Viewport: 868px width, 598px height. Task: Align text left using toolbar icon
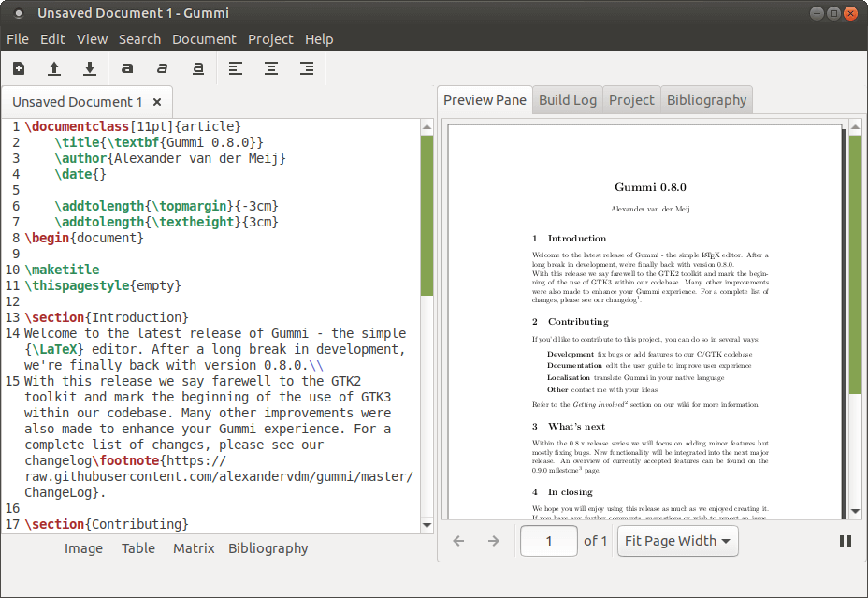click(236, 68)
